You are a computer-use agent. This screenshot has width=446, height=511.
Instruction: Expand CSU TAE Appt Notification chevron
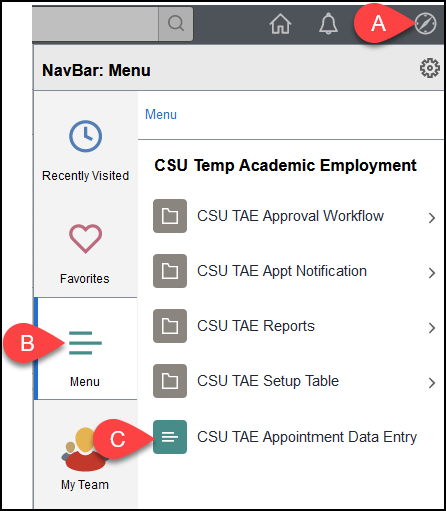[x=432, y=273]
